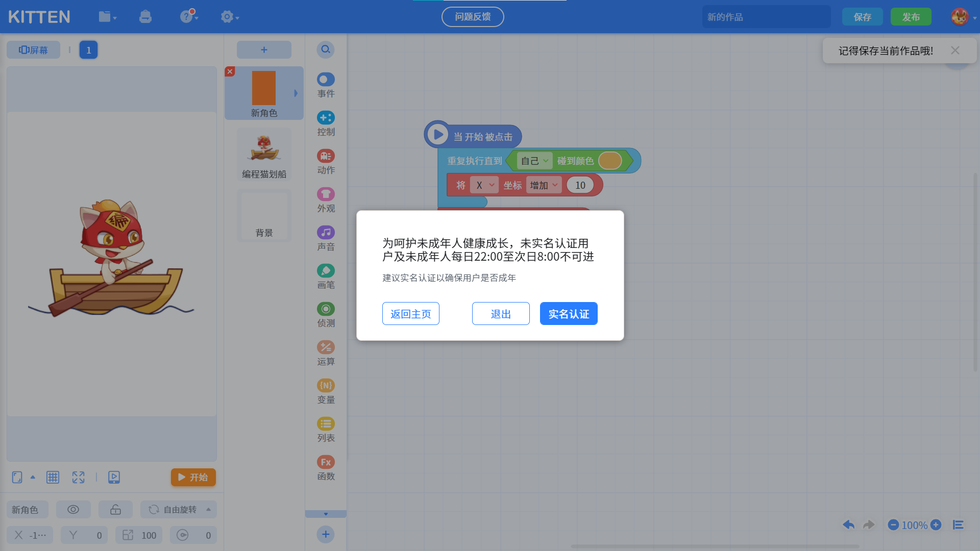Add a new sprite with plus button

coord(264,50)
